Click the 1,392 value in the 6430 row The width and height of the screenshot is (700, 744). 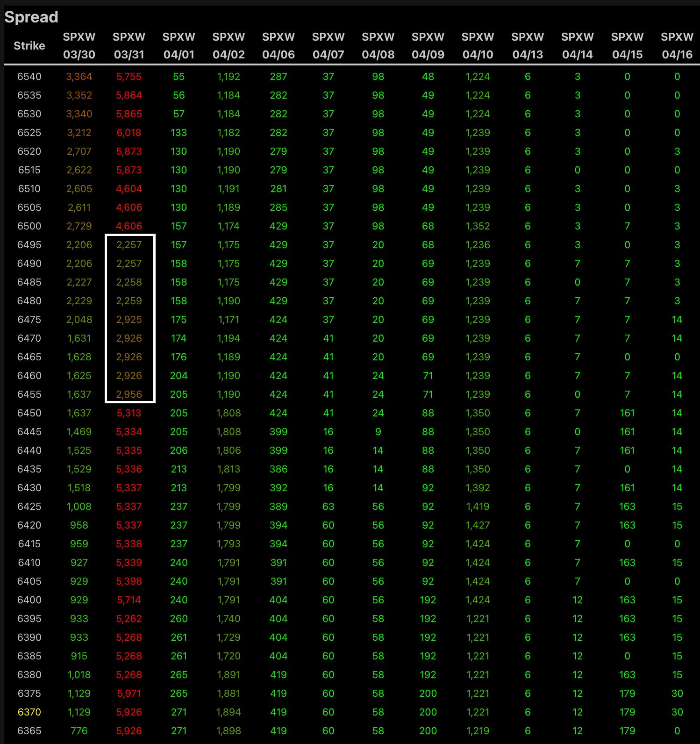[x=478, y=488]
